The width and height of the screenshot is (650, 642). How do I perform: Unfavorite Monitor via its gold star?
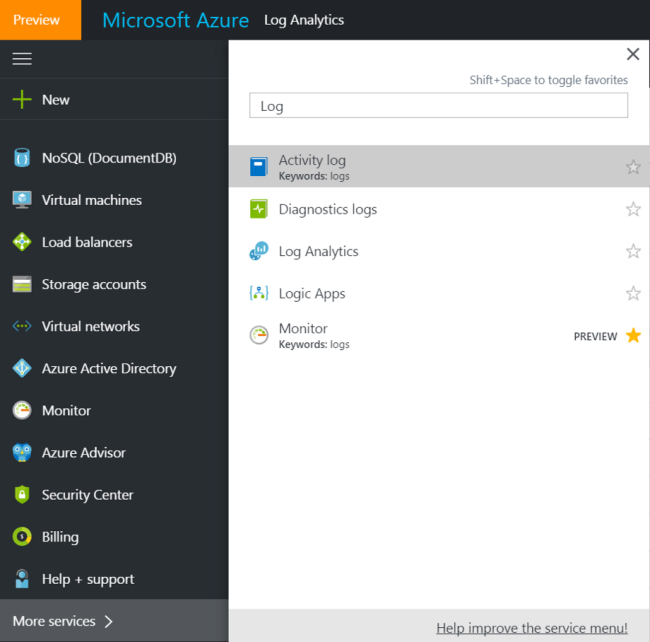pos(633,336)
